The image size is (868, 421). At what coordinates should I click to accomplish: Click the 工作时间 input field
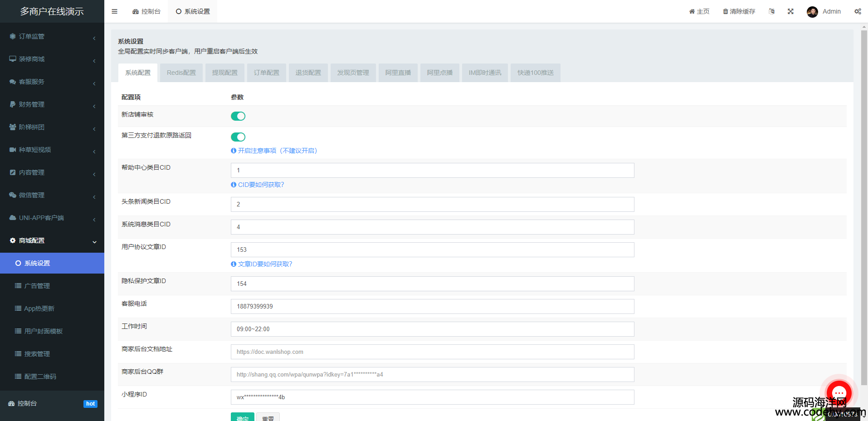(433, 329)
